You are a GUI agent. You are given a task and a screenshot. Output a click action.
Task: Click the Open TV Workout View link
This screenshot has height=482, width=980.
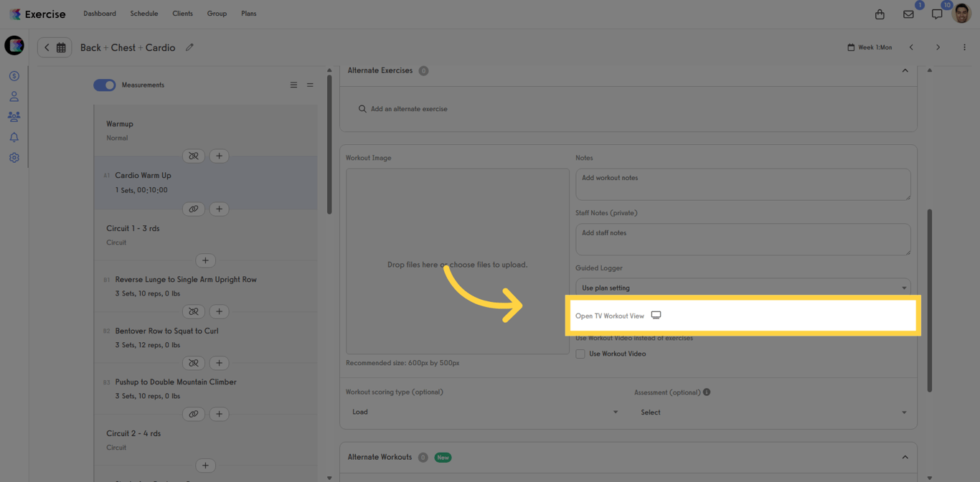(x=610, y=316)
